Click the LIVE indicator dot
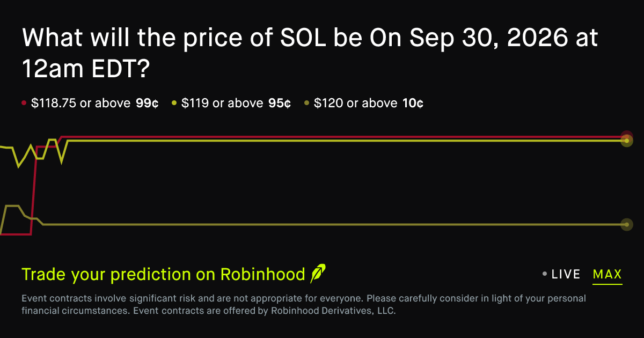 545,274
